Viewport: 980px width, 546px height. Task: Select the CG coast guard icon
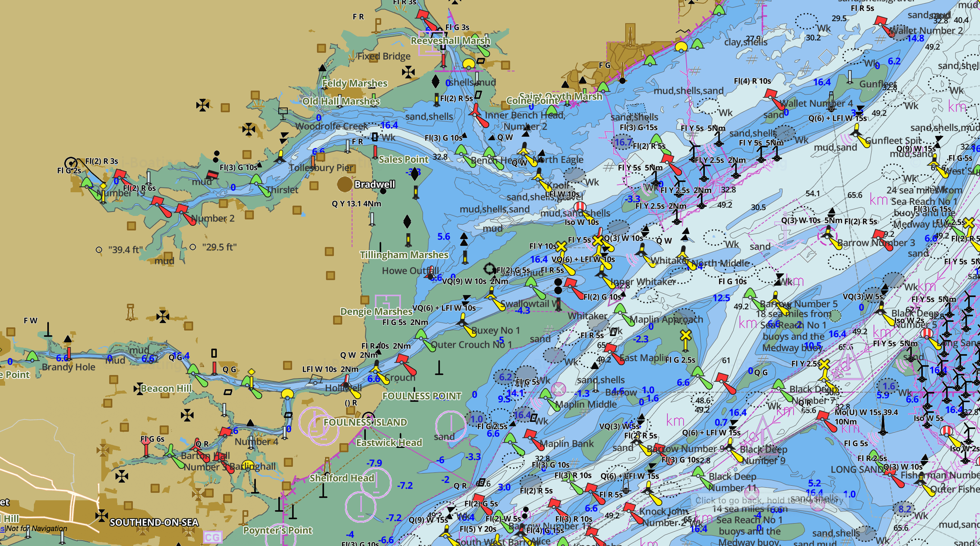point(212,537)
